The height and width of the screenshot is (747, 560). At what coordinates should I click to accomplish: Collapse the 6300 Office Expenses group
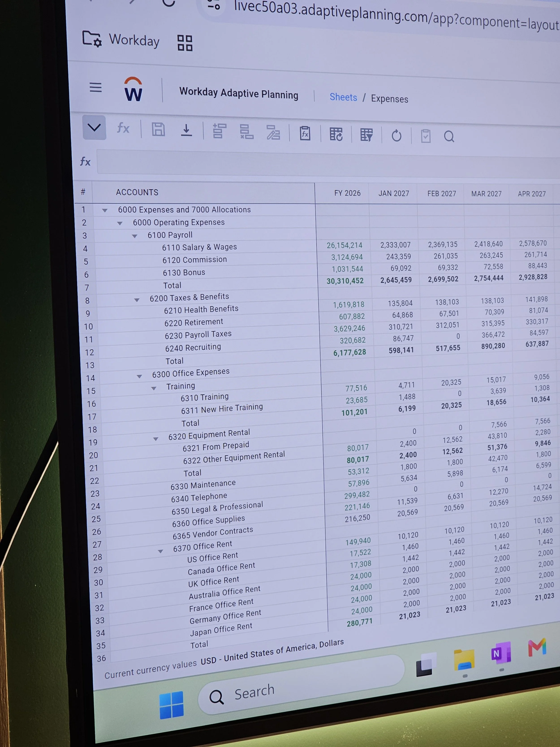(139, 376)
